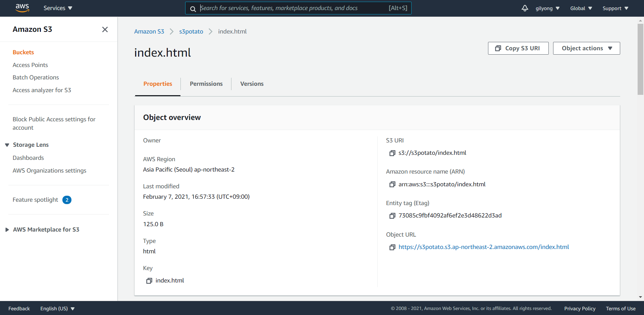Open AWS Organizations settings
Viewport: 644px width, 315px height.
[49, 171]
